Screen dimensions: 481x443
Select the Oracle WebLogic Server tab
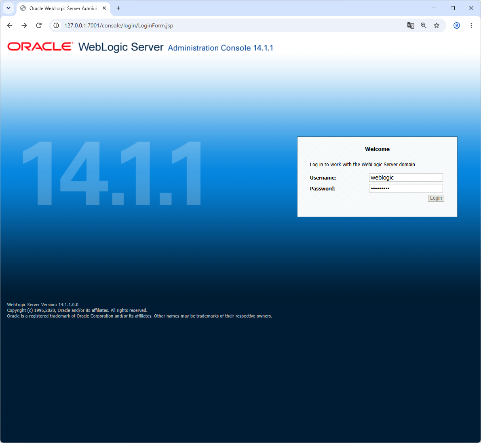point(63,8)
